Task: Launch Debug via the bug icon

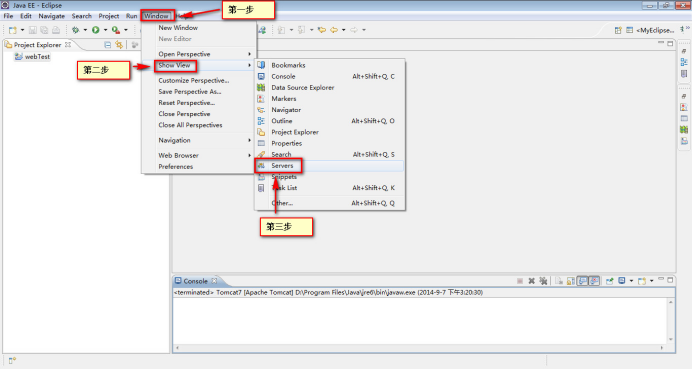Action: point(75,30)
